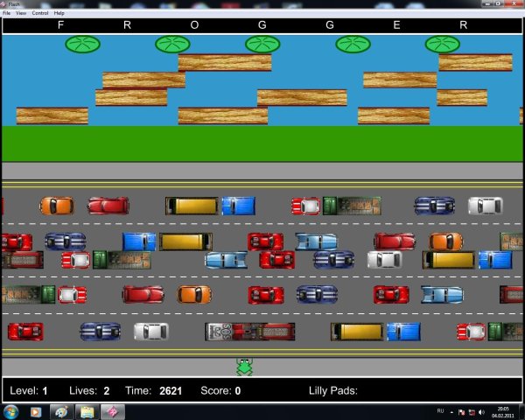The height and width of the screenshot is (420, 525).
Task: Select the second lily pad from the left
Action: (172, 45)
